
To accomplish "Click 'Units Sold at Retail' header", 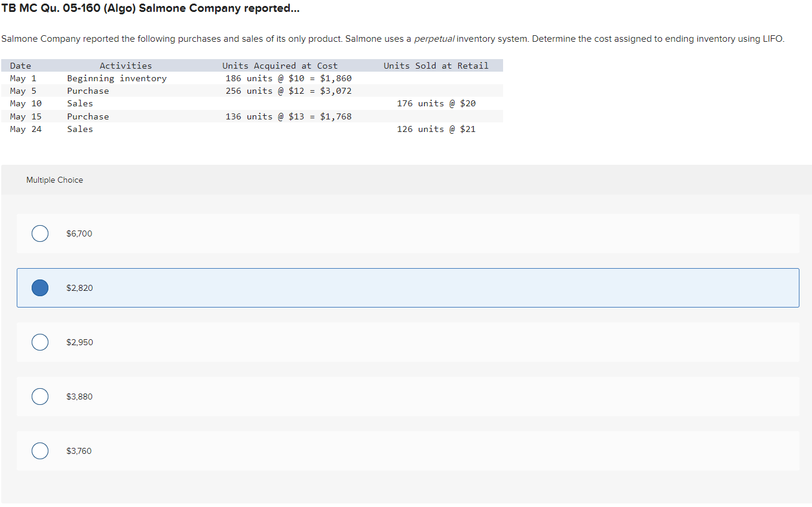I will 436,66.
